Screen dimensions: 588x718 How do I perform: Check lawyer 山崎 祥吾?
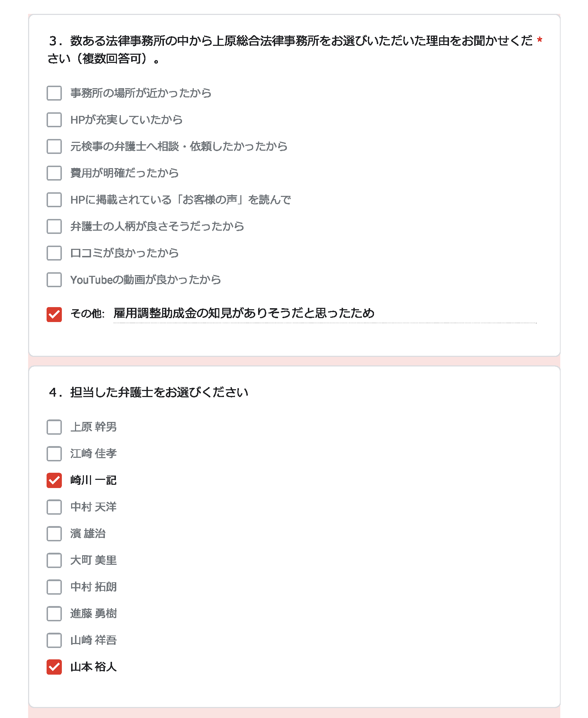point(54,640)
